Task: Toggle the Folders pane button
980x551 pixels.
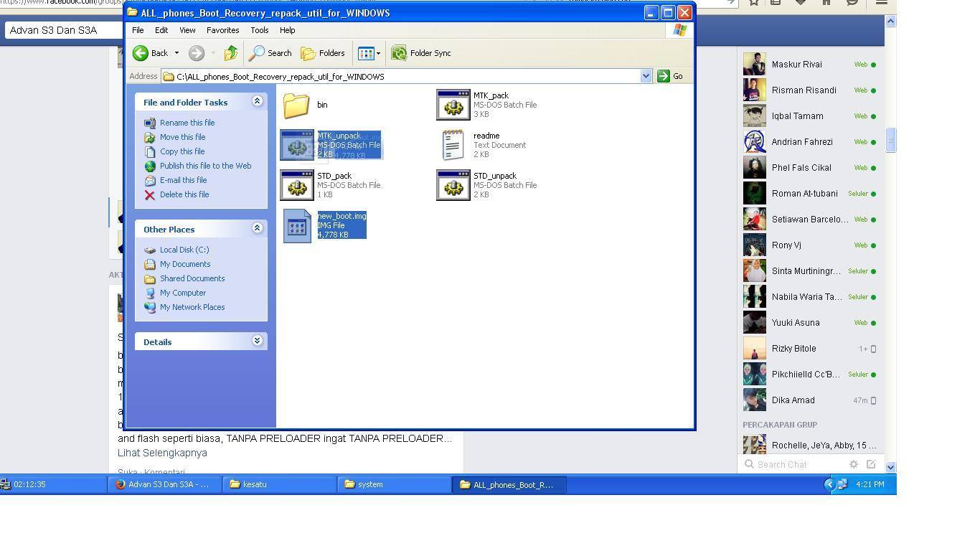Action: (323, 53)
